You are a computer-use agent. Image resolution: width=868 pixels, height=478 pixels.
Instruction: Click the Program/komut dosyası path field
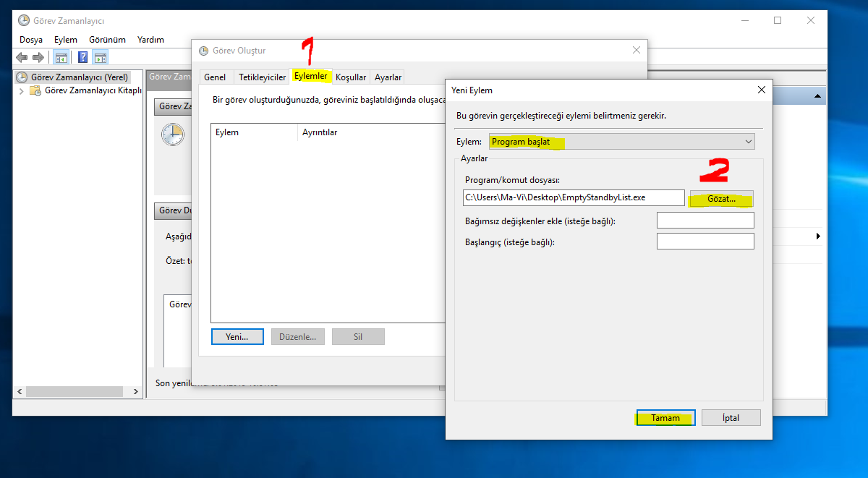tap(574, 197)
